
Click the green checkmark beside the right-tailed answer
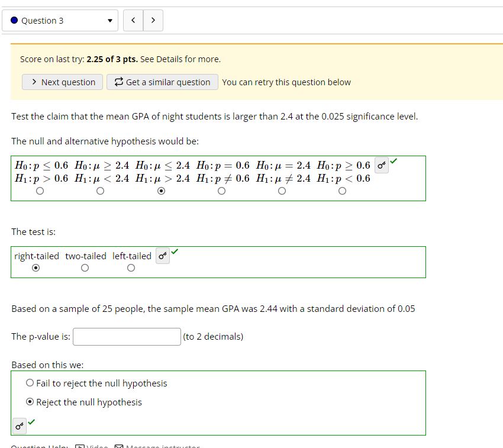coord(173,252)
